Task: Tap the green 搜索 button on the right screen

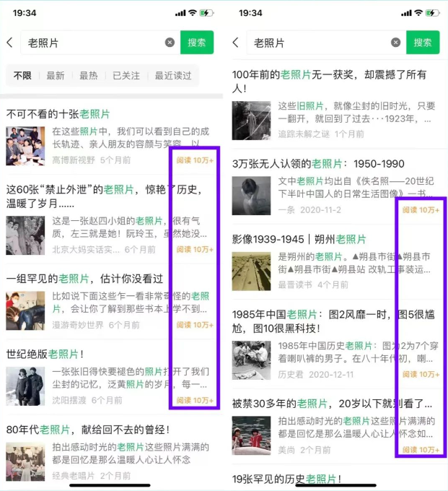Action: 423,43
